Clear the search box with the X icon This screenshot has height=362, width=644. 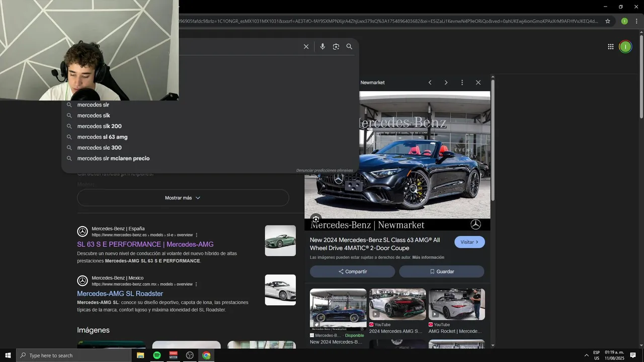point(306,47)
